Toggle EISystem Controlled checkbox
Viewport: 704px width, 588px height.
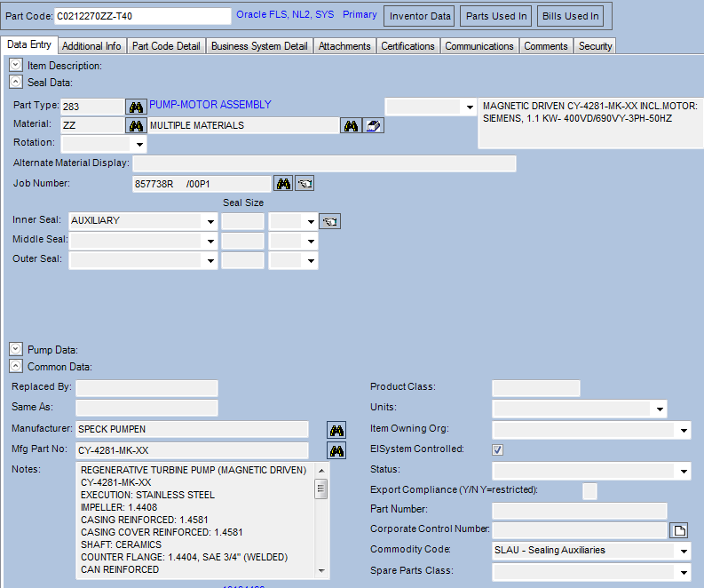[497, 449]
